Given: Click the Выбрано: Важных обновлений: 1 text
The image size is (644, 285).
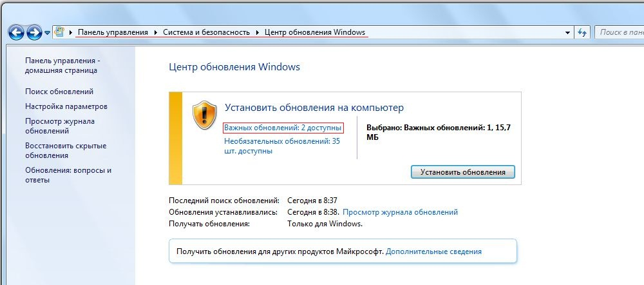Looking at the screenshot, I should pyautogui.click(x=438, y=132).
